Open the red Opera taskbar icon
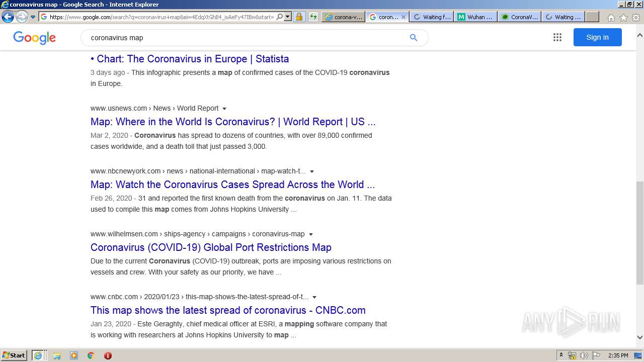This screenshot has height=362, width=644. tap(108, 355)
